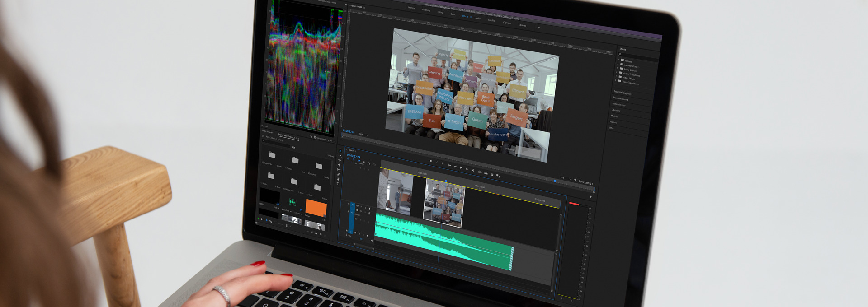
Task: Open the workspace overflow chevrons menu
Action: point(538,28)
